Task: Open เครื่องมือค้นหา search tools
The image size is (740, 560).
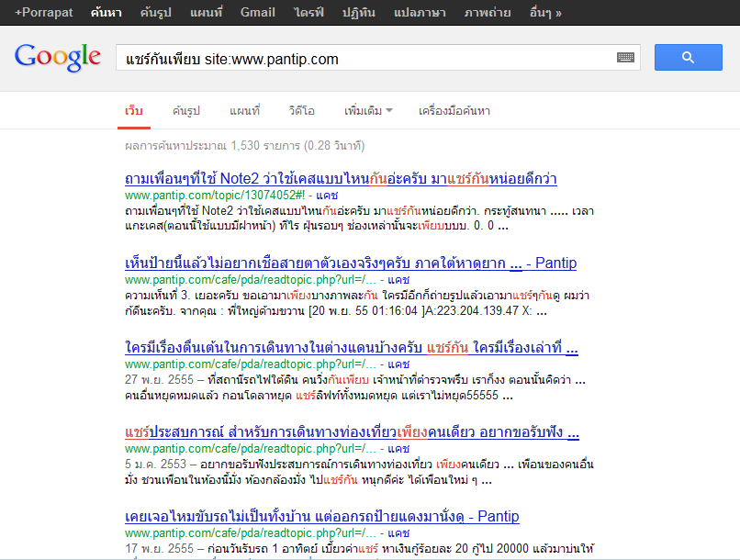Action: [x=454, y=111]
